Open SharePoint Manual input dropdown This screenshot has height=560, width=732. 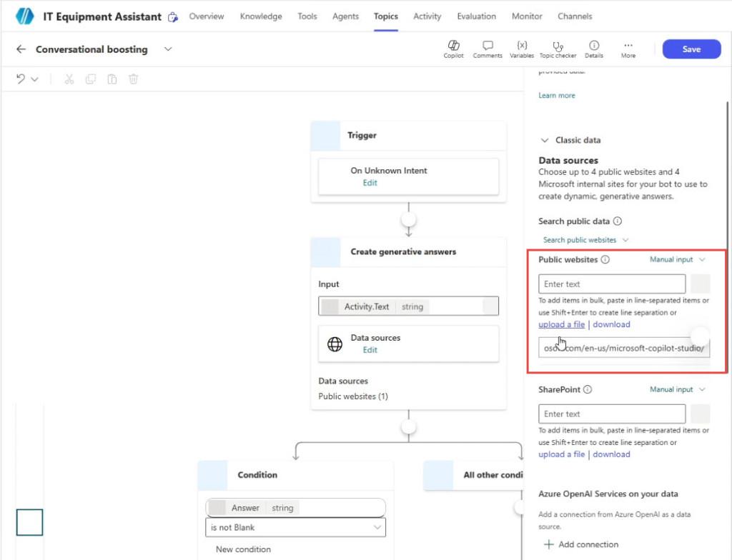coord(678,389)
